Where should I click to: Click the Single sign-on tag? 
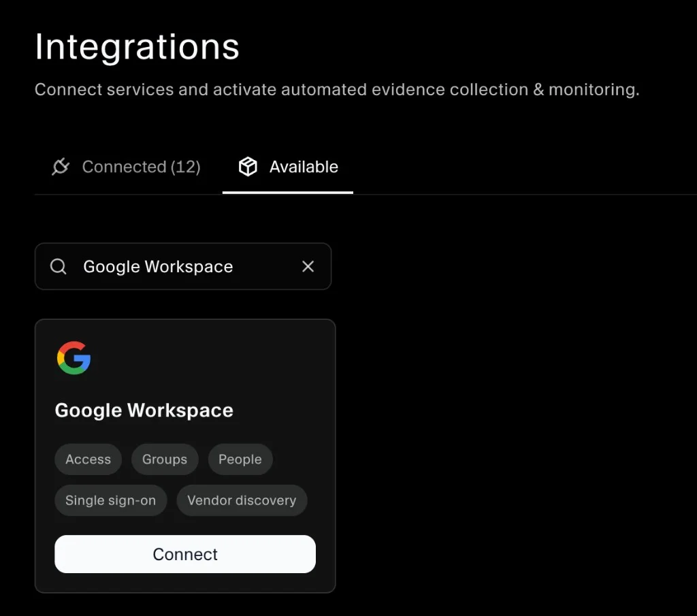111,500
